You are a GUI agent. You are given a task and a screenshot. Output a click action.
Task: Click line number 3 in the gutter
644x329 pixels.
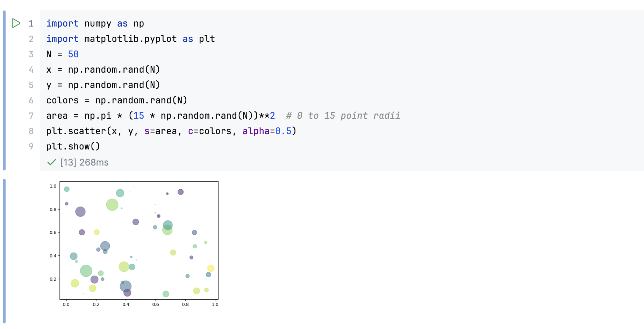coord(31,54)
